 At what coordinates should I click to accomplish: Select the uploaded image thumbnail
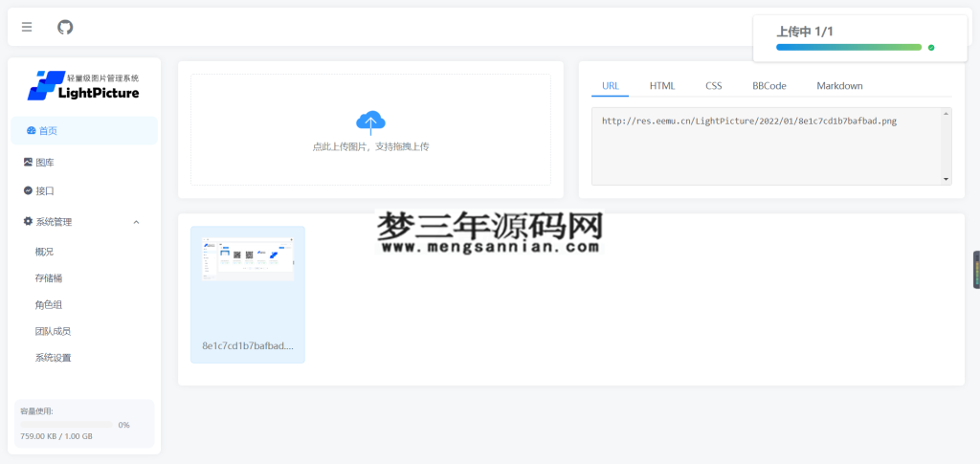(x=248, y=258)
